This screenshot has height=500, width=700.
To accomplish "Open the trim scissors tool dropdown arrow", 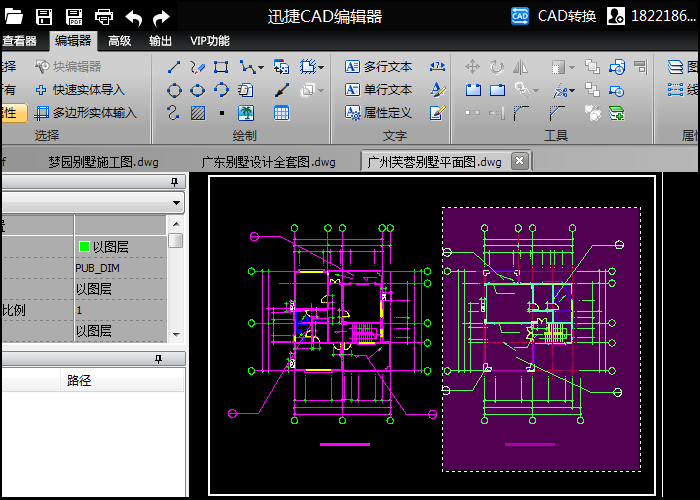I will 572,91.
